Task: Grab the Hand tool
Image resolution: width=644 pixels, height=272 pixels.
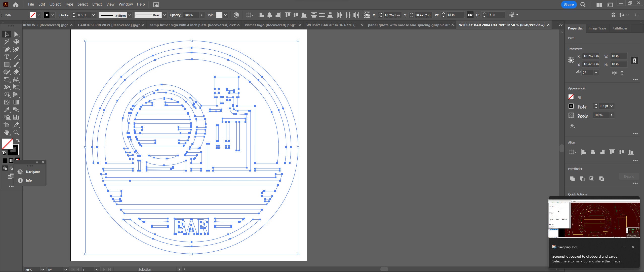Action: (7, 132)
